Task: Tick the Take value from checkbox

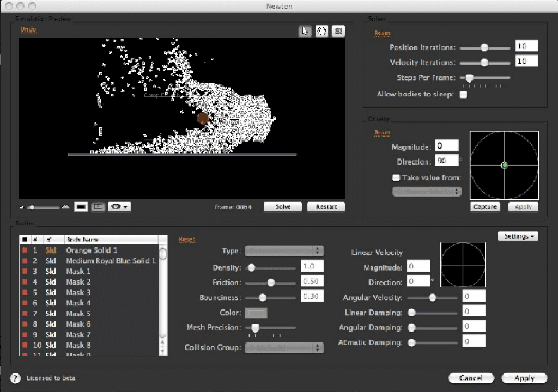Action: (x=396, y=177)
